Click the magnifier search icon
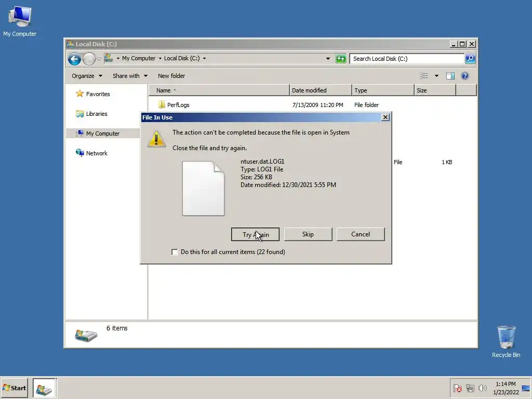 pos(470,59)
